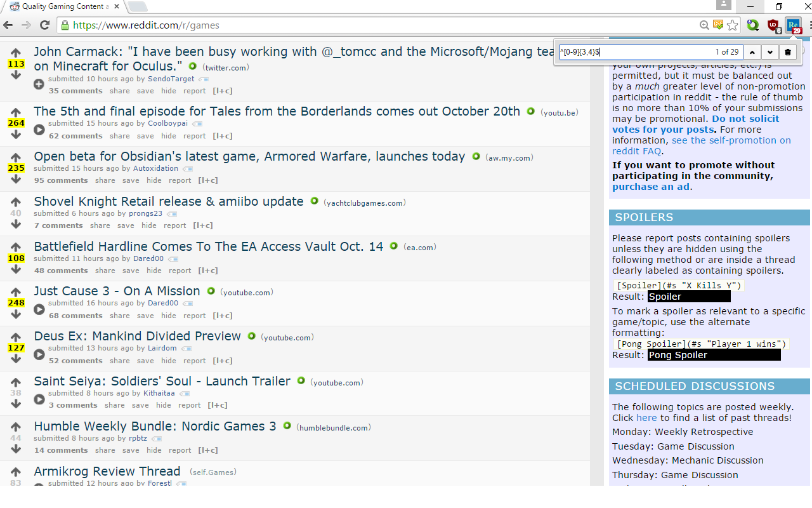Open the green circular extension with dropdown arrow
The width and height of the screenshot is (812, 508).
[753, 25]
